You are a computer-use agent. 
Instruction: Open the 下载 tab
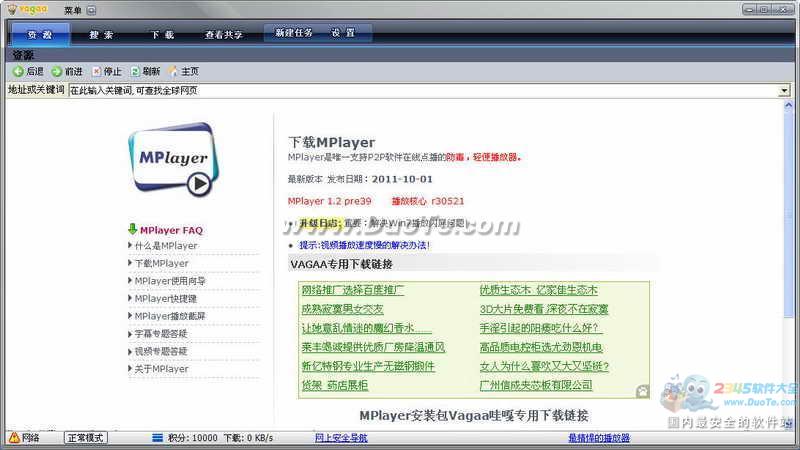pos(162,35)
